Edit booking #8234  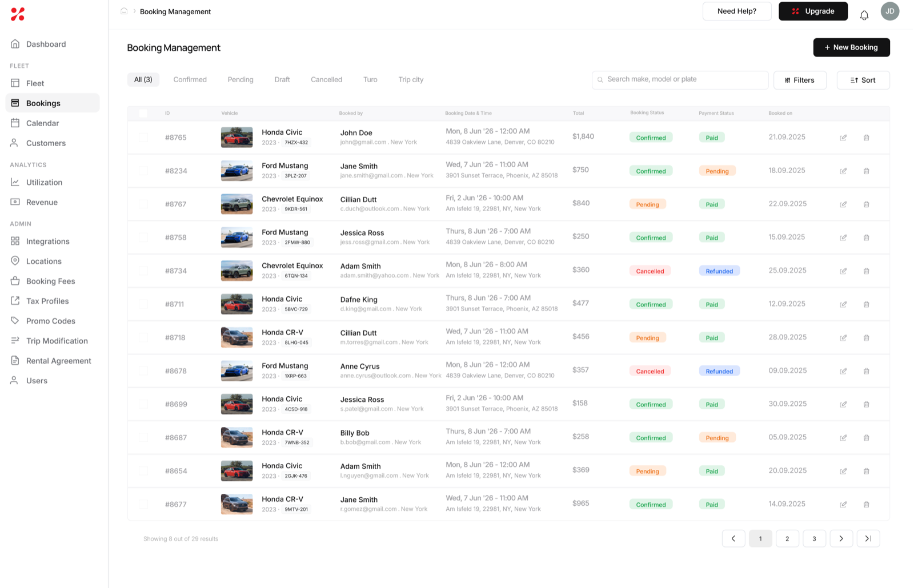[x=843, y=171]
